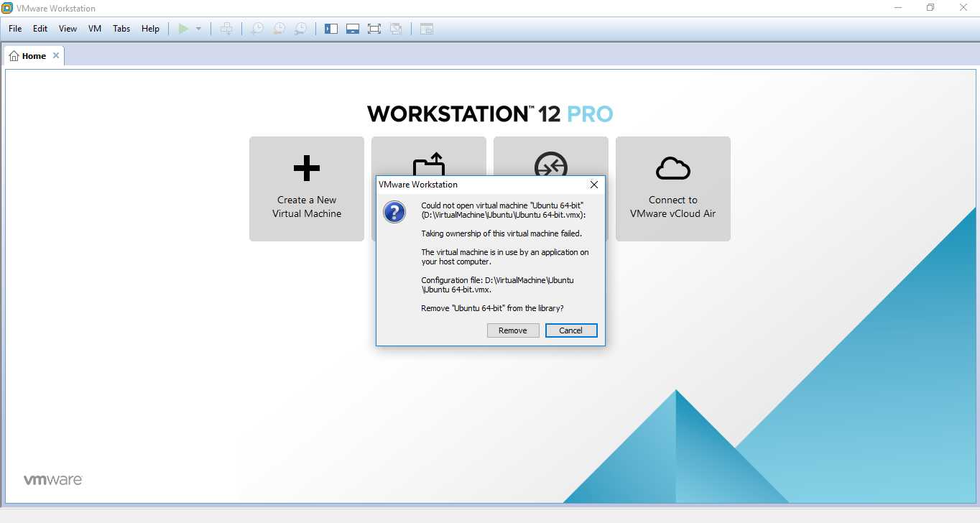Open the View menu

[x=68, y=29]
